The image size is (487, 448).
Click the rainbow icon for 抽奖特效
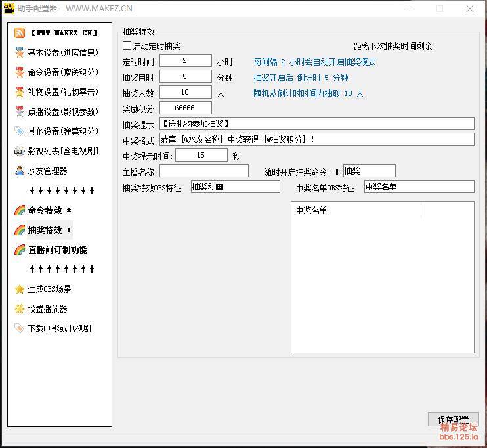point(20,230)
